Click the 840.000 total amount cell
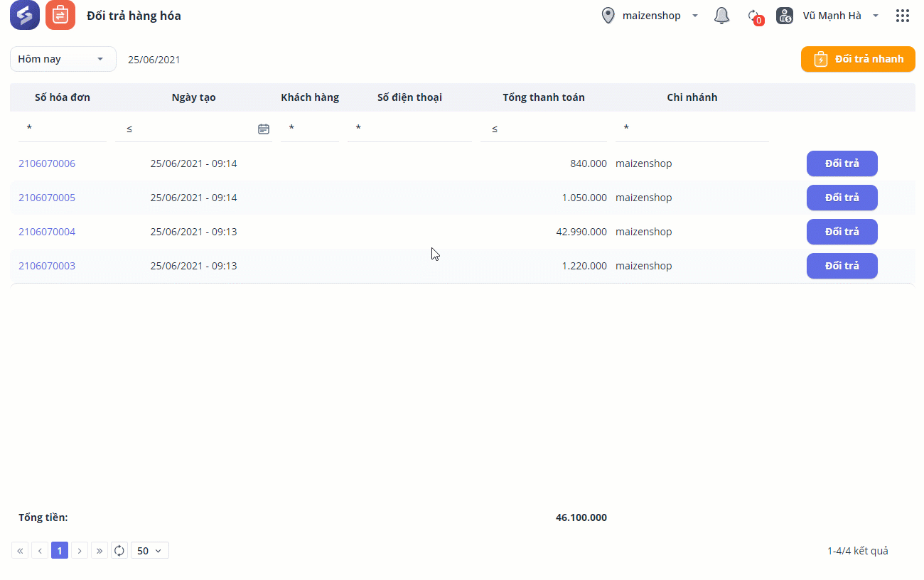924x580 pixels. point(589,163)
